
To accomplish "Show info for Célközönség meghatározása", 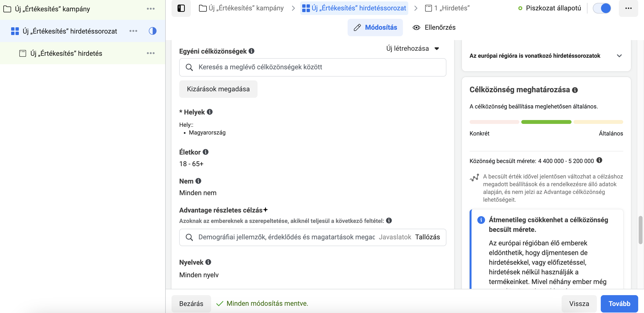I will [575, 90].
